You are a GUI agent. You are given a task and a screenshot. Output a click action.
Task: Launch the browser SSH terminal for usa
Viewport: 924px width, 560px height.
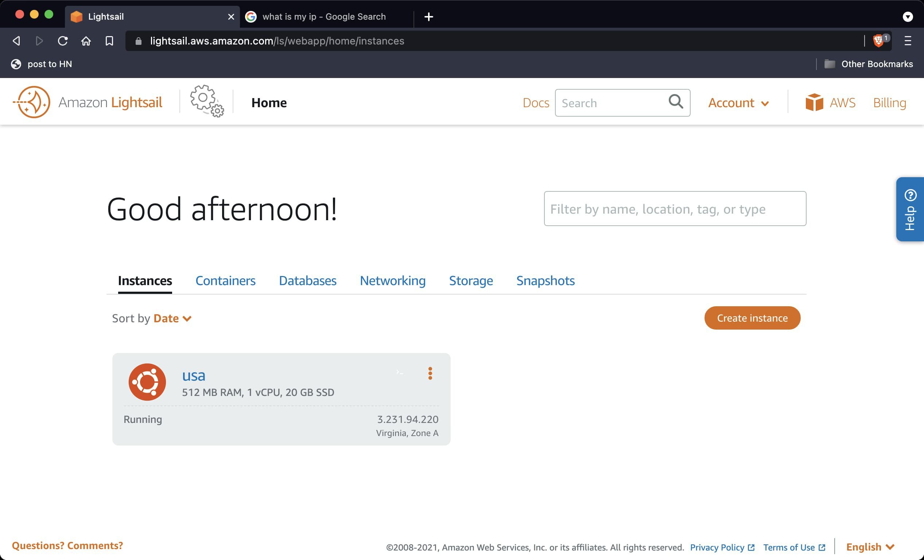coord(400,373)
